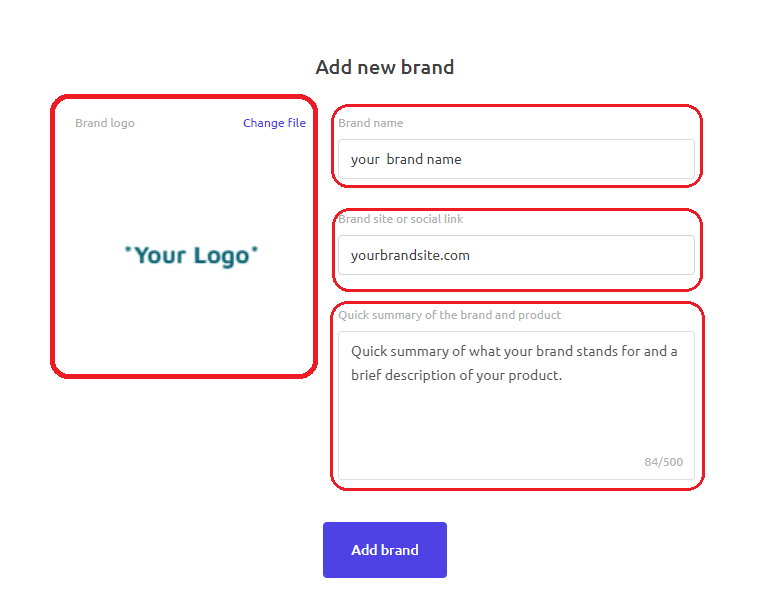The height and width of the screenshot is (598, 765).
Task: Click the Change file link
Action: coord(274,123)
